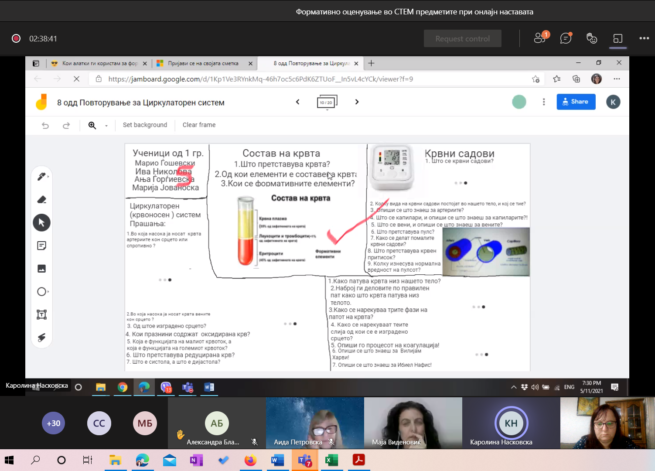Screen dimensions: 655x471
Task: Select Каролина Насковска KH tile
Action: [511, 423]
